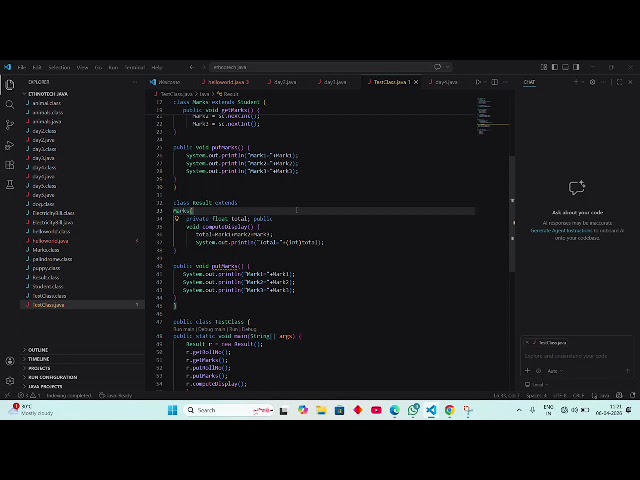The height and width of the screenshot is (480, 640).
Task: Open the chat settings gear icon
Action: coord(592,82)
